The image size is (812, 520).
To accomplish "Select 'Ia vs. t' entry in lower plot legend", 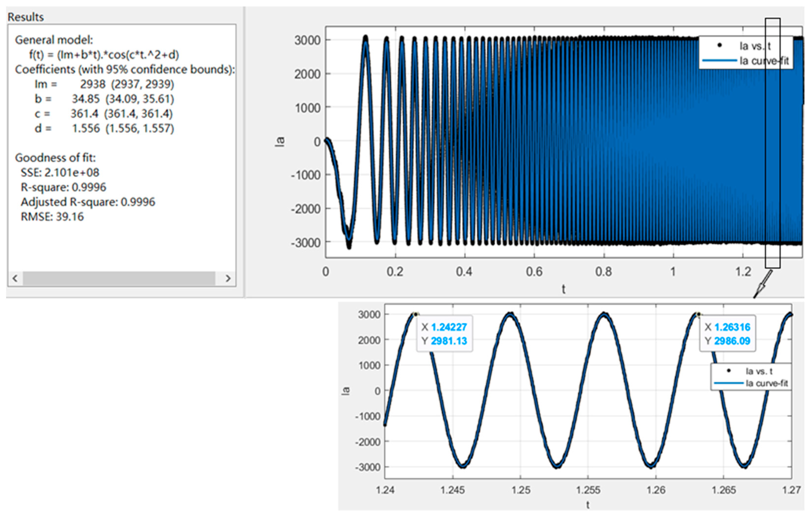I will pos(759,371).
